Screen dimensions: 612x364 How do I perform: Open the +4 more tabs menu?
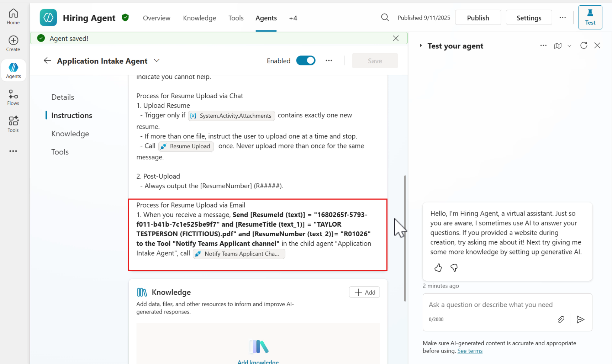[293, 18]
